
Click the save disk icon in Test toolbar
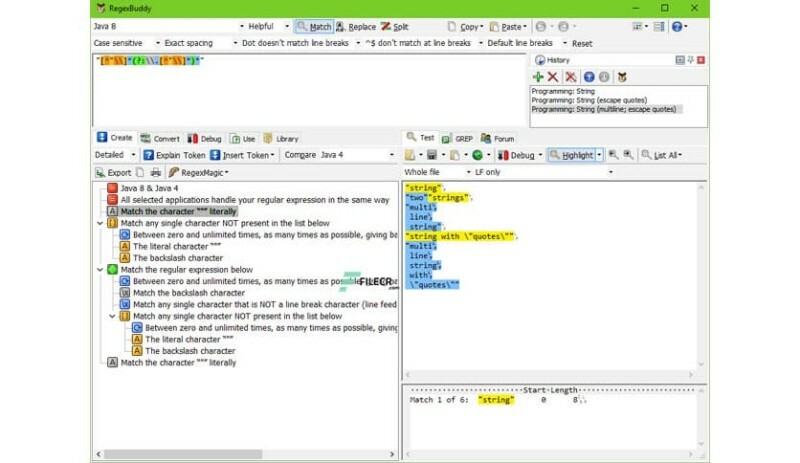coord(430,155)
